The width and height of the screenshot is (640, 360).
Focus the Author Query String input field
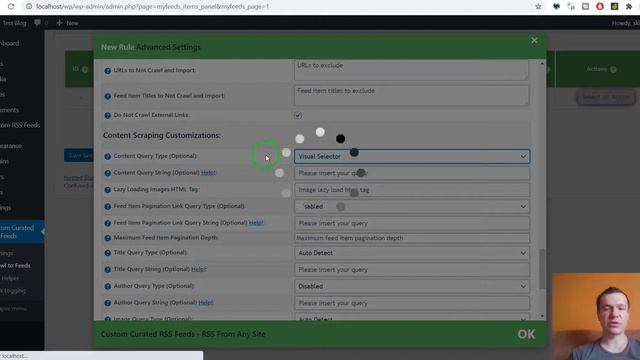412,303
